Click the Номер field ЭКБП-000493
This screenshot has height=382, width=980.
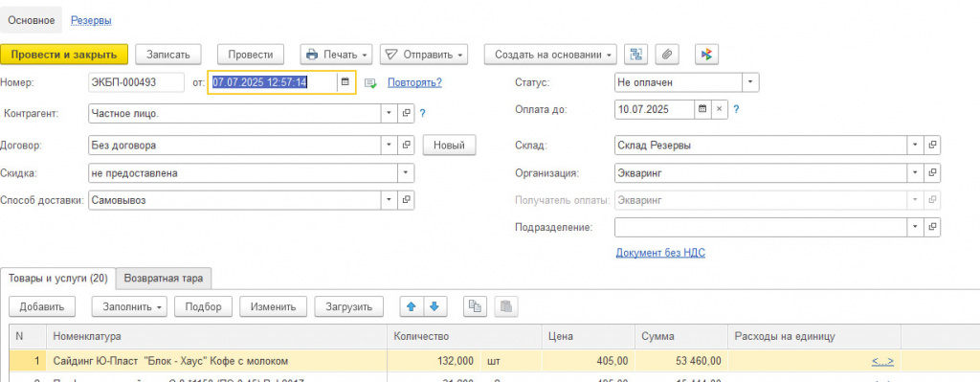point(137,82)
